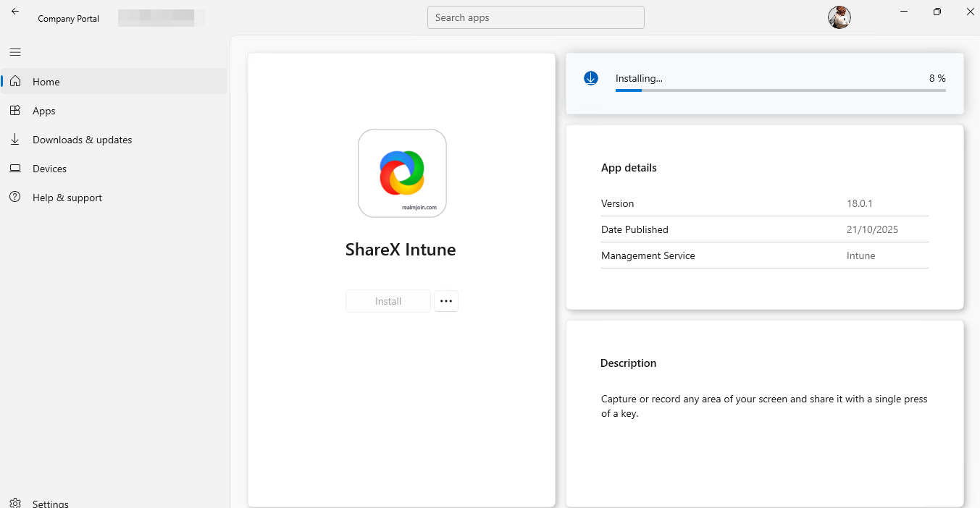Open the Apps page label
Screen dimensions: 980x508
point(44,111)
